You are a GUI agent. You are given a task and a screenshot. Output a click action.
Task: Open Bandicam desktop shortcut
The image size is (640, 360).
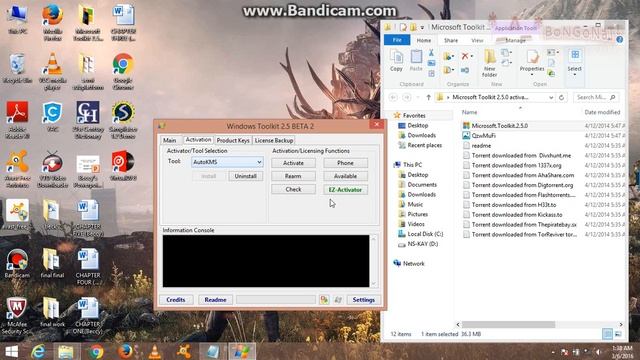click(17, 263)
